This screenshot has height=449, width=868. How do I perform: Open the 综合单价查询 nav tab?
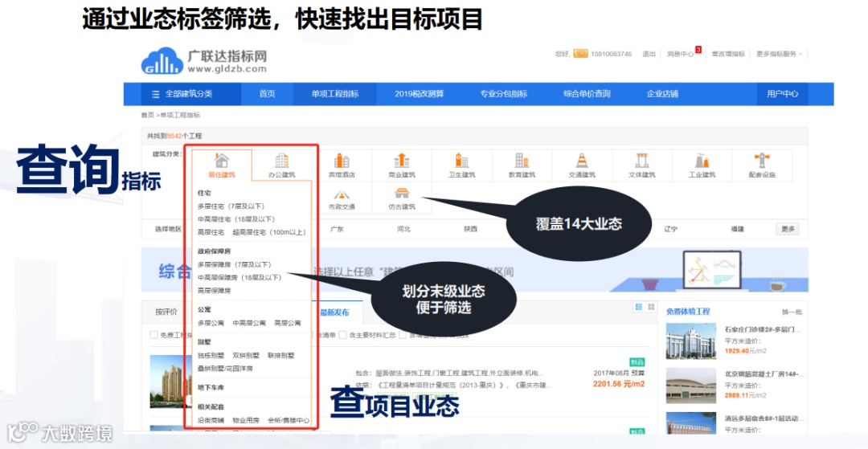coord(587,94)
